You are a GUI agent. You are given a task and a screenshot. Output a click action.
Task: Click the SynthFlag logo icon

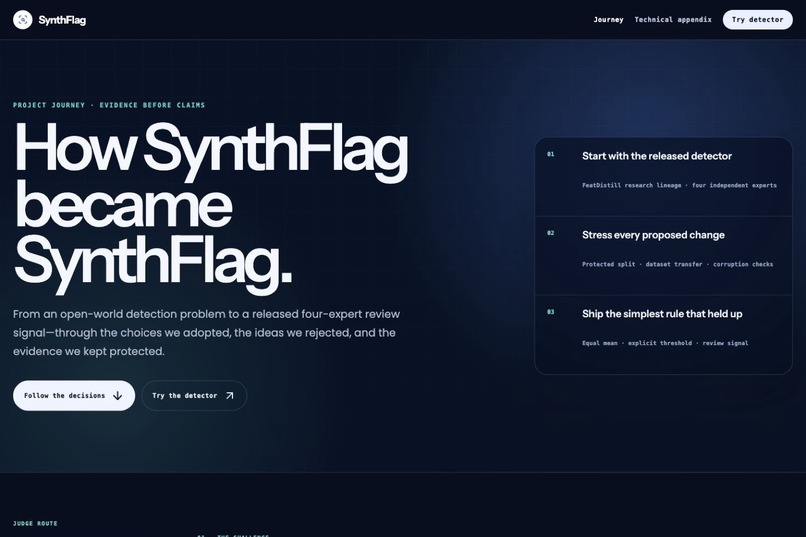coord(23,20)
